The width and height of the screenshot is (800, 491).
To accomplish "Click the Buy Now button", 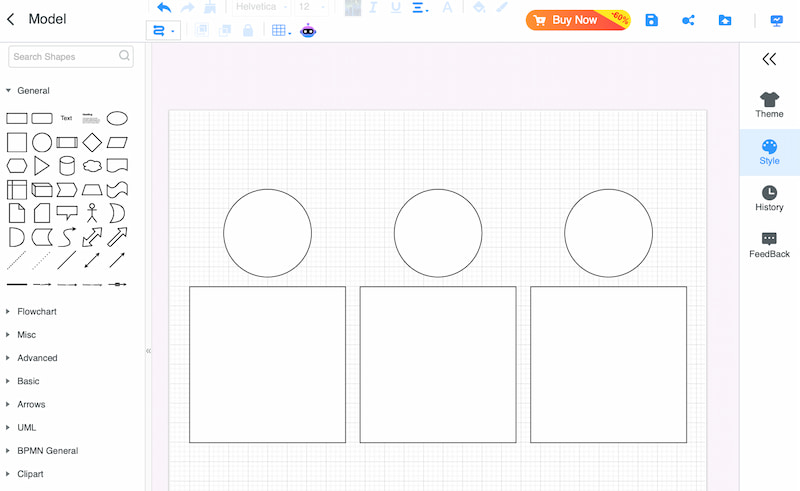I will 578,20.
